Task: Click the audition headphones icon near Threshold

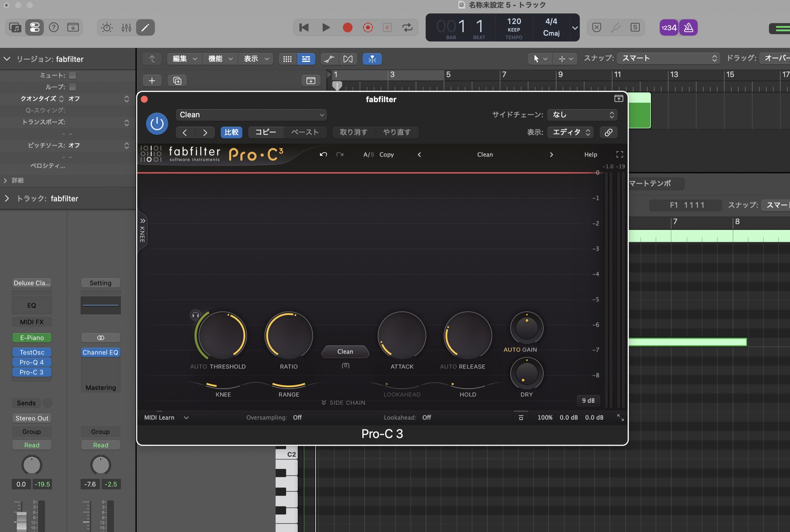Action: pos(196,315)
